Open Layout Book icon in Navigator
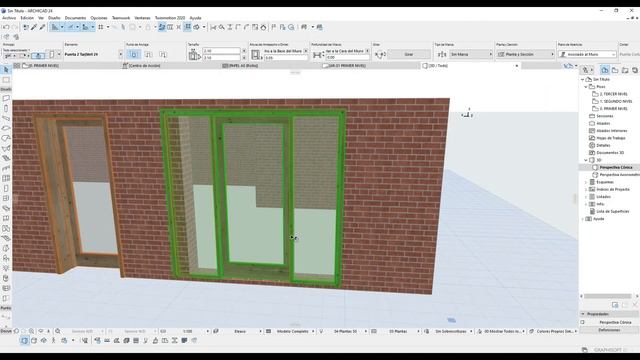 [625, 70]
